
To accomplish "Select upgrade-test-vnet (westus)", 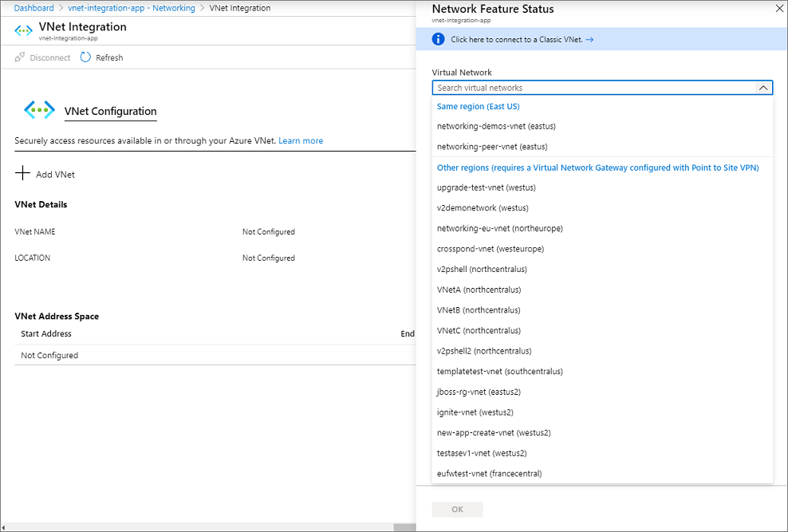I will tap(602, 187).
